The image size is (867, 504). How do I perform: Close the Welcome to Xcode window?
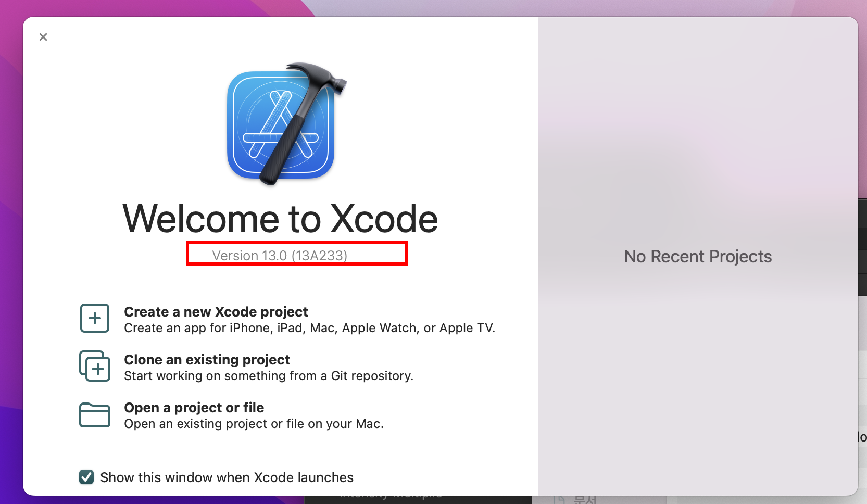(43, 37)
